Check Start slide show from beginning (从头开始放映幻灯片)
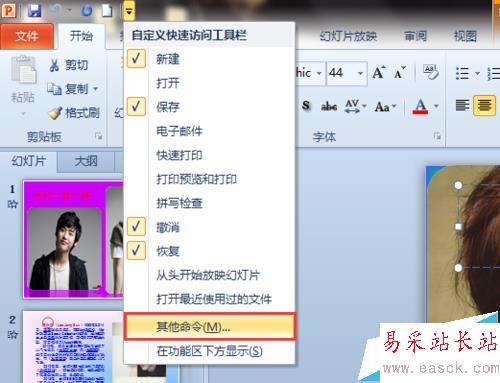Screen dimensions: 500x383 (x=209, y=275)
